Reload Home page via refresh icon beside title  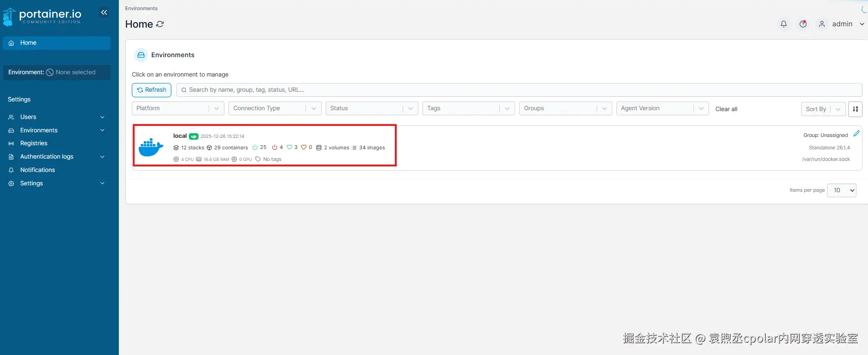[x=160, y=24]
